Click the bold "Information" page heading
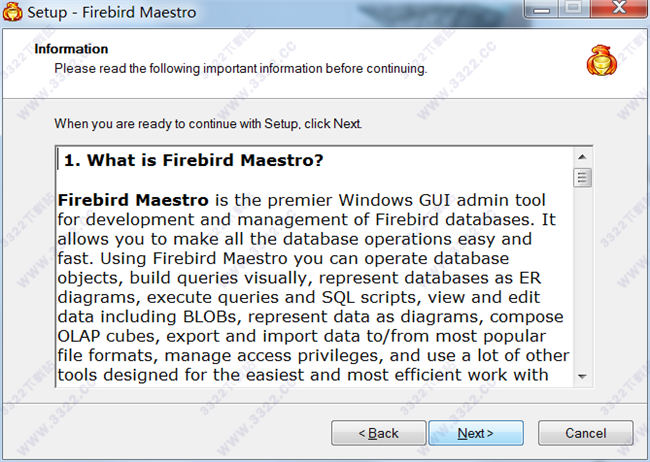The height and width of the screenshot is (462, 650). pyautogui.click(x=71, y=49)
